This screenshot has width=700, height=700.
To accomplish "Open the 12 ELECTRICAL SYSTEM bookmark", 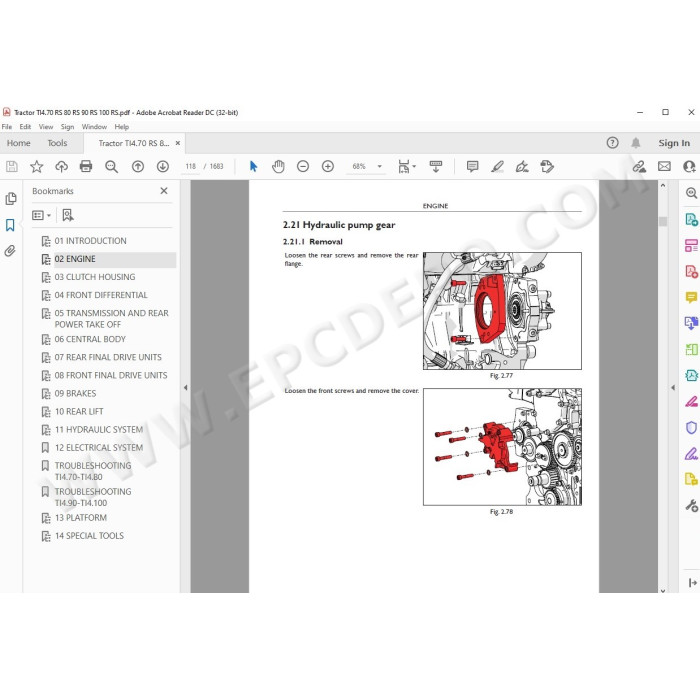I will [99, 448].
